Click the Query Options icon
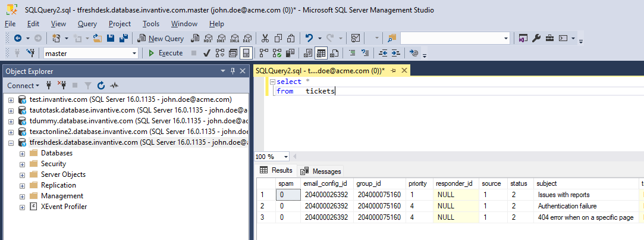The image size is (644, 240). (233, 52)
